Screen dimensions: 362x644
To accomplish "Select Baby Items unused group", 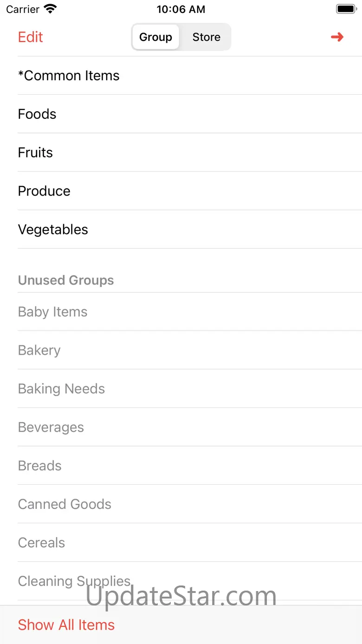I will click(52, 312).
